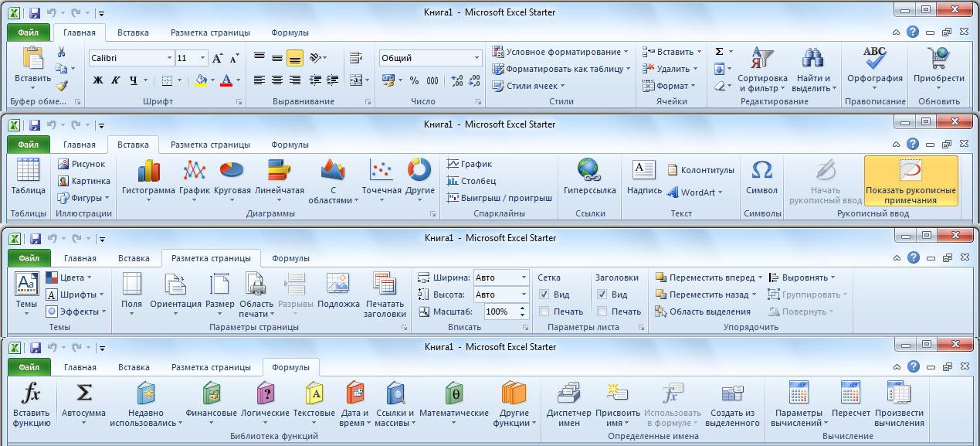Click the highlighted Разметка страницы tab

tap(211, 258)
